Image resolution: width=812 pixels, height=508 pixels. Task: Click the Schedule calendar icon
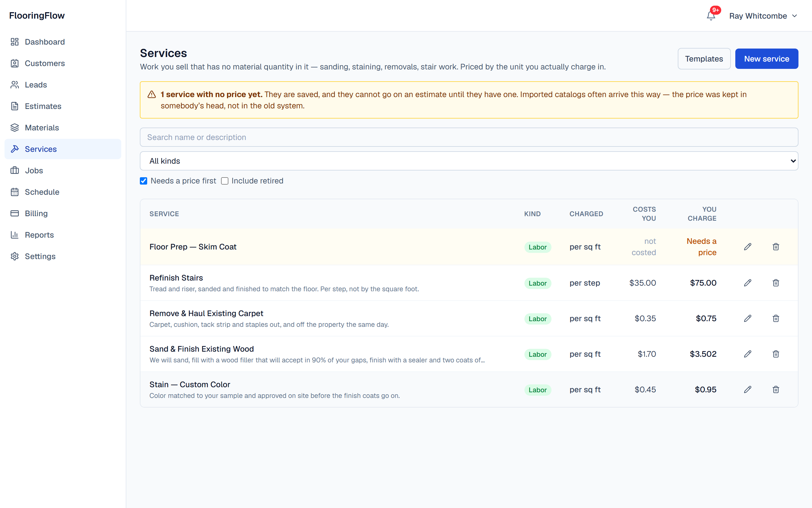[x=14, y=192]
